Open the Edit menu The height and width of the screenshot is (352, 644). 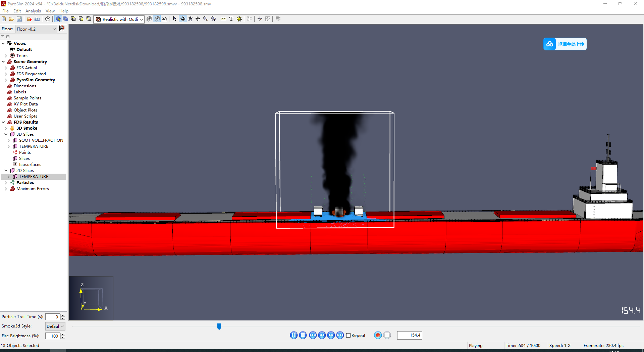click(17, 11)
